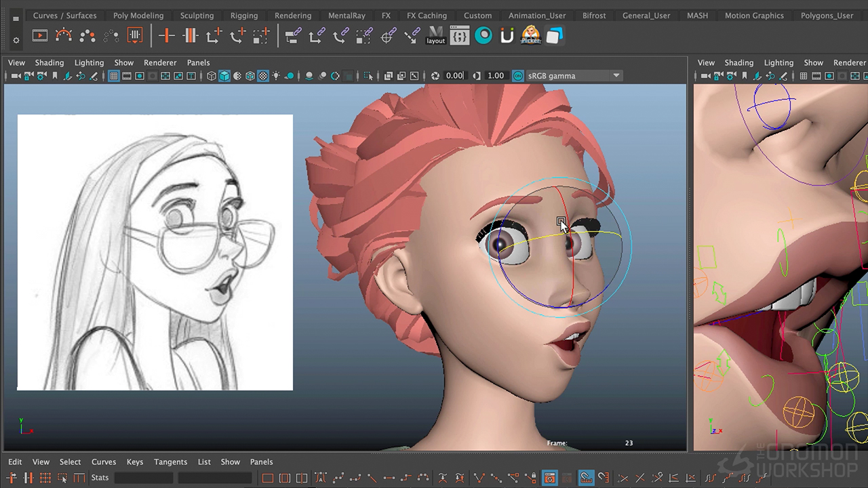Open the script editor braces shelf icon
Screen dimensions: 868x488
459,36
